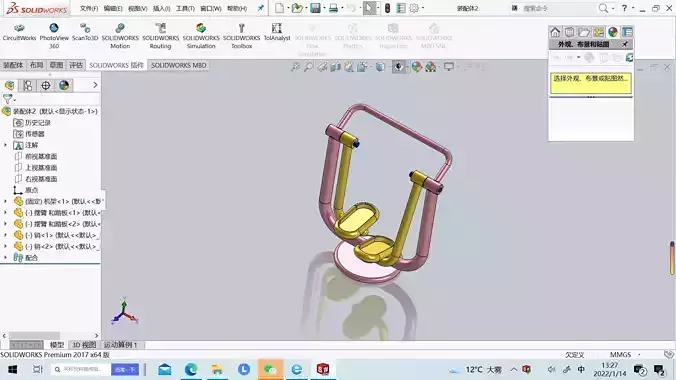This screenshot has width=676, height=380.
Task: Toggle the Hide/Show Items eye button
Action: coord(399,67)
